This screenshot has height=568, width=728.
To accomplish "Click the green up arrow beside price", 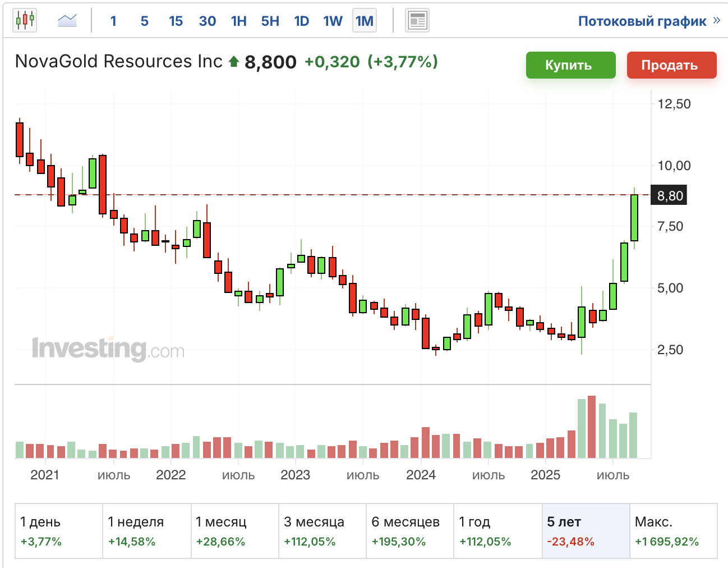I will tap(234, 61).
